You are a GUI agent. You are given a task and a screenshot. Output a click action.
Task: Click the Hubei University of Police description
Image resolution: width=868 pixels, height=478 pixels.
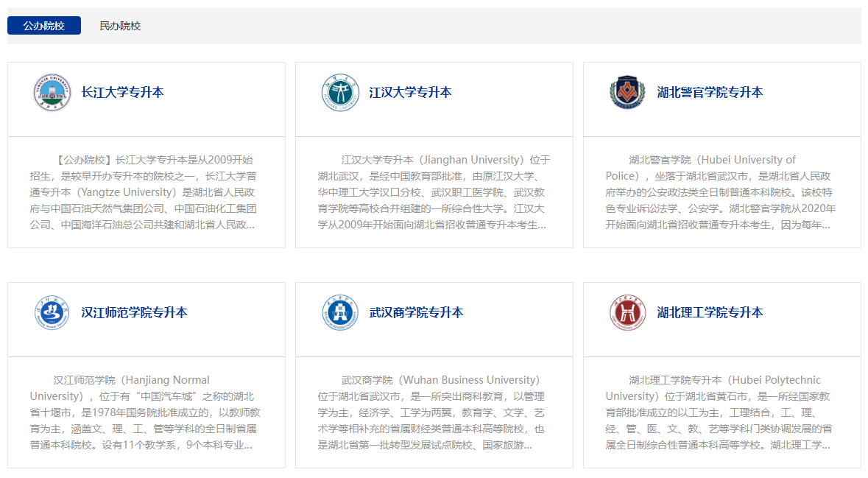click(x=721, y=192)
